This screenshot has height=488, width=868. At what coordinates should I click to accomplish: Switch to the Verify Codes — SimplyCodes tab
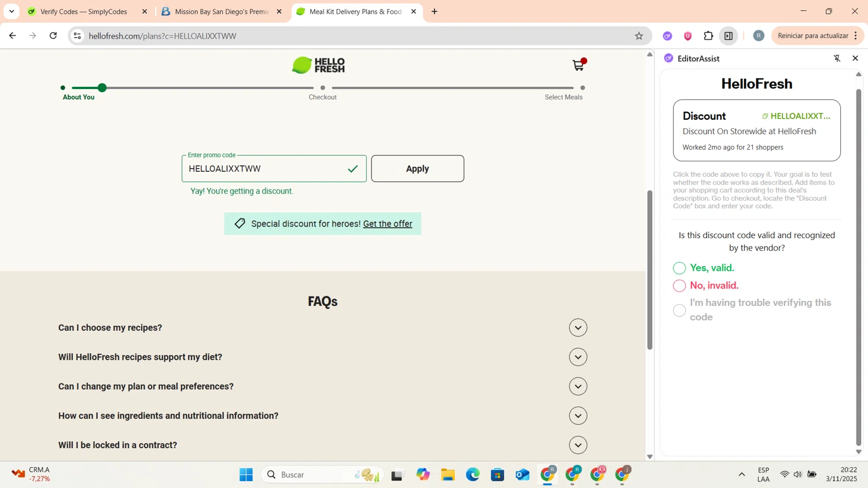pos(84,12)
